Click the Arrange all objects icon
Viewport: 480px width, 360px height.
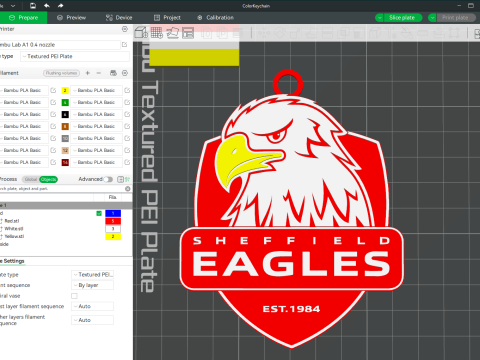pyautogui.click(x=188, y=33)
